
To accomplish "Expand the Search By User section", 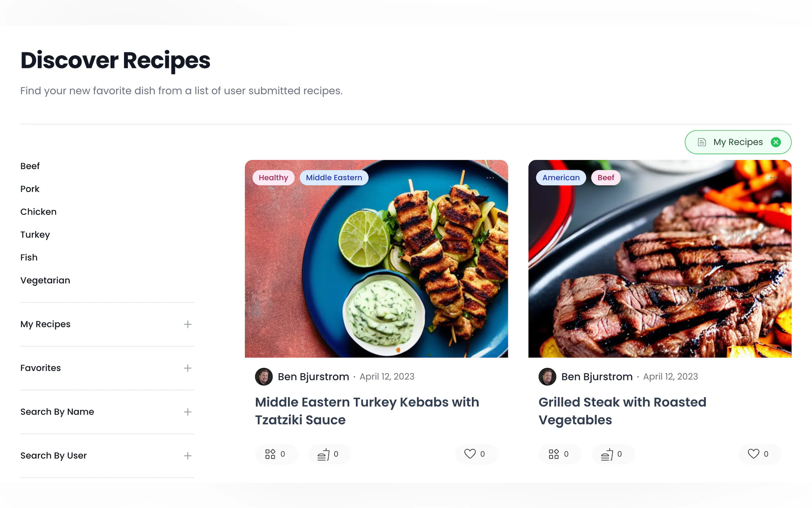I will tap(188, 456).
